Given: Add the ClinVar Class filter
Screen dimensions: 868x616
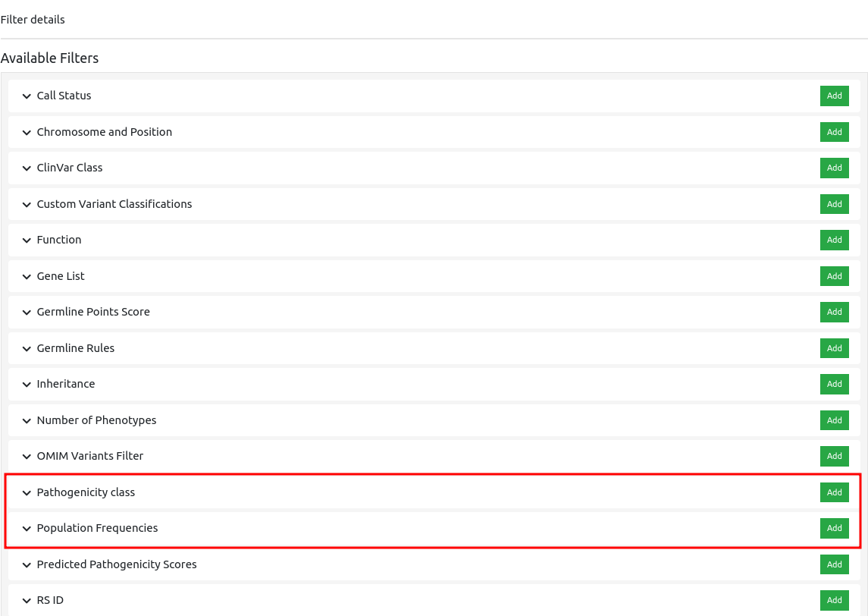Looking at the screenshot, I should [834, 168].
